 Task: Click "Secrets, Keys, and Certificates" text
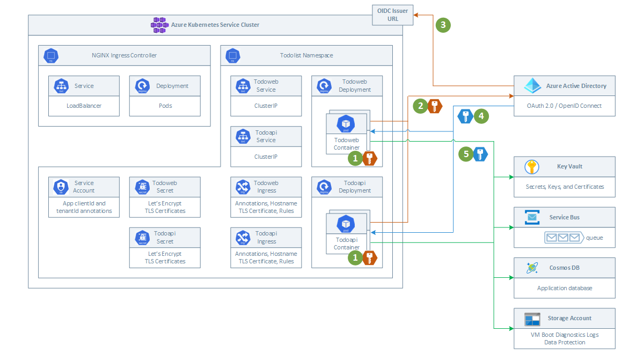(565, 187)
